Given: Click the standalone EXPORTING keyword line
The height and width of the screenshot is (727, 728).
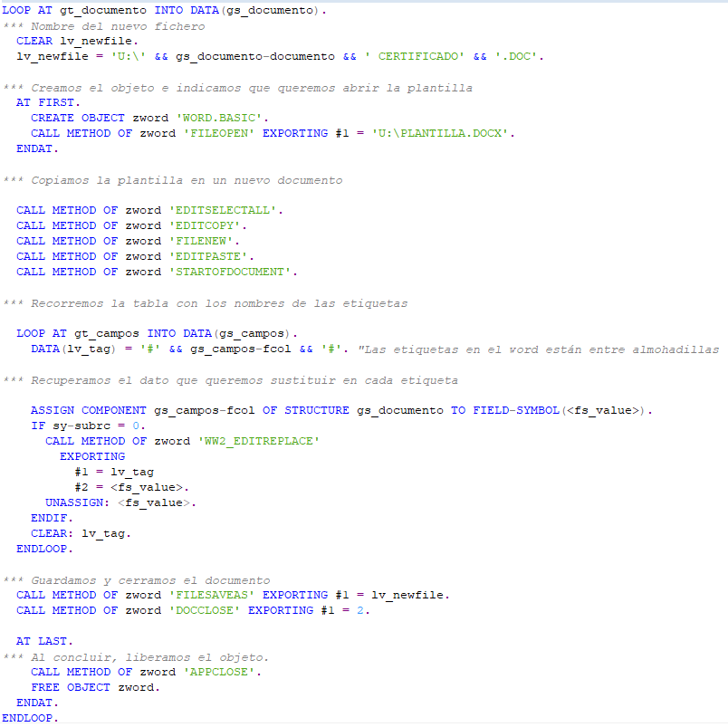Looking at the screenshot, I should coord(92,456).
